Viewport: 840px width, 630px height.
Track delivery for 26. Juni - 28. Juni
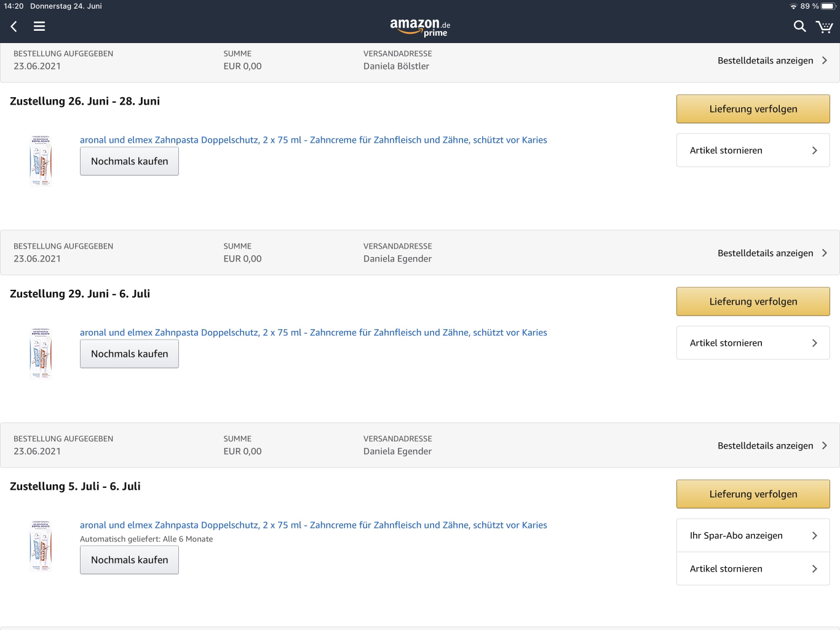(753, 109)
